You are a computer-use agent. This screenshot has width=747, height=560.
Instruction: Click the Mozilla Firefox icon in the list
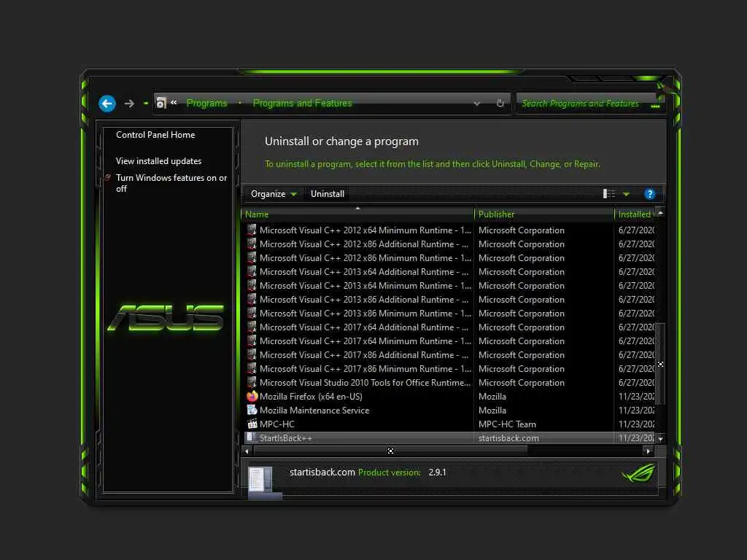(x=252, y=396)
